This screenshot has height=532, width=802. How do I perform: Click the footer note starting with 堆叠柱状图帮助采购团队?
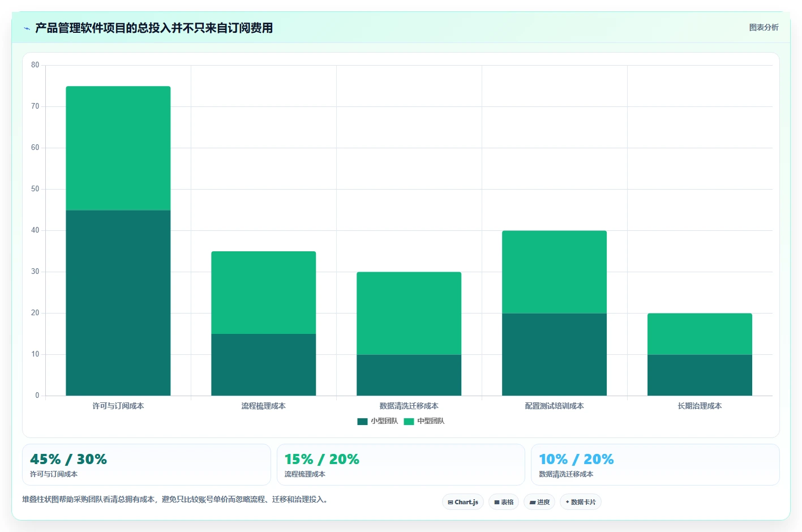177,500
